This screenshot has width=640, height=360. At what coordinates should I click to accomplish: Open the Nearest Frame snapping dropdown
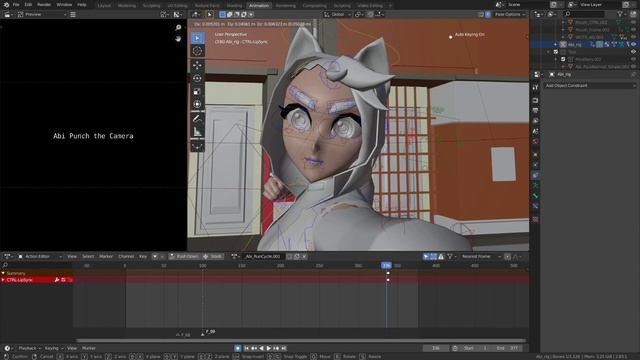click(481, 256)
